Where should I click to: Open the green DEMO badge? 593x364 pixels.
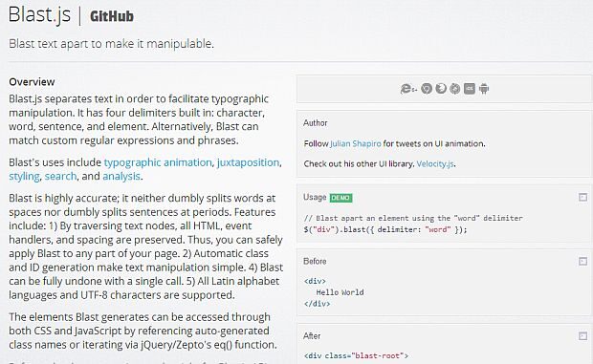coord(340,198)
